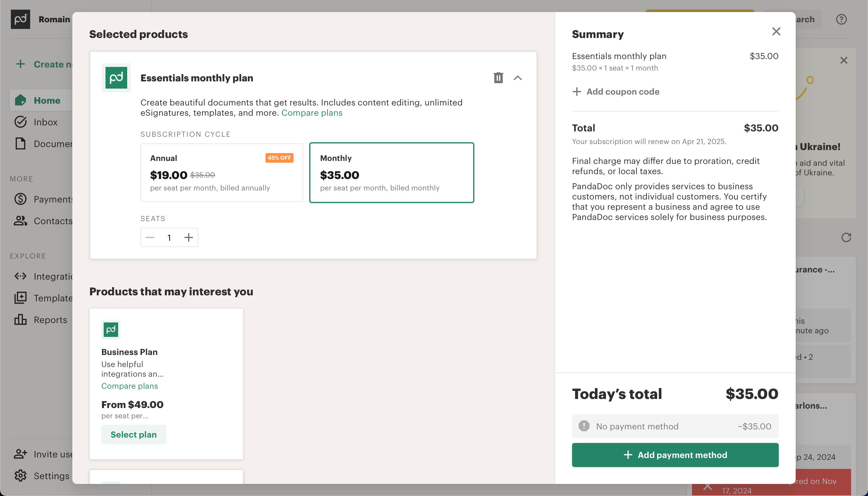
Task: Click Select plan for Business Plan
Action: tap(134, 434)
